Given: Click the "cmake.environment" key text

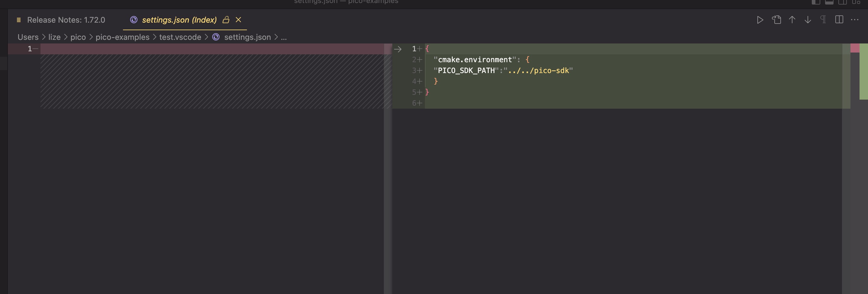Looking at the screenshot, I should (475, 60).
